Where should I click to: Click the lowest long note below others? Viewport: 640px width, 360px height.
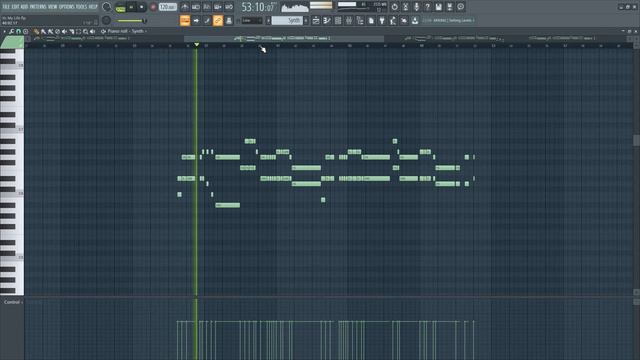pyautogui.click(x=227, y=205)
